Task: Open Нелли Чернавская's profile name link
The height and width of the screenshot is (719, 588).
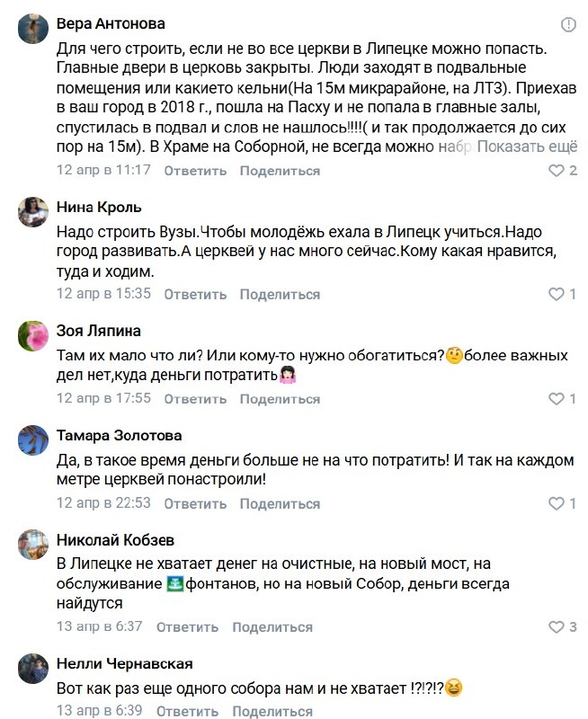Action: tap(124, 664)
